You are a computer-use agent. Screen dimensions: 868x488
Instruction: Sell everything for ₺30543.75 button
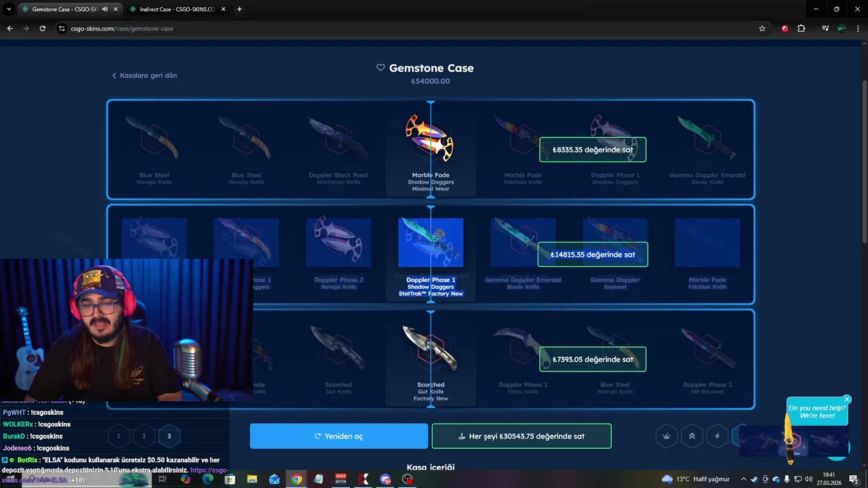(521, 436)
